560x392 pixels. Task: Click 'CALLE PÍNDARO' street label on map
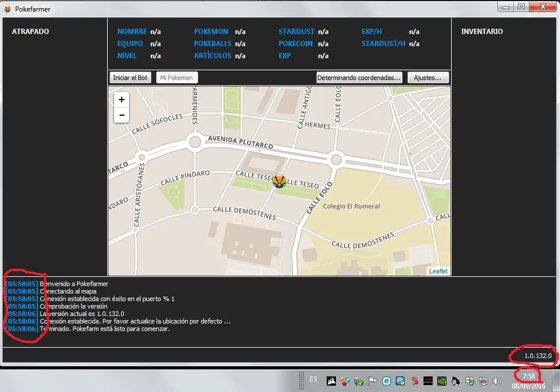(185, 178)
